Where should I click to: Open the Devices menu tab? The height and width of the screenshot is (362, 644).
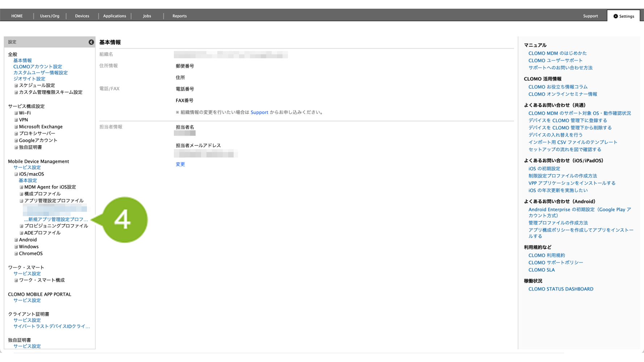tap(82, 16)
